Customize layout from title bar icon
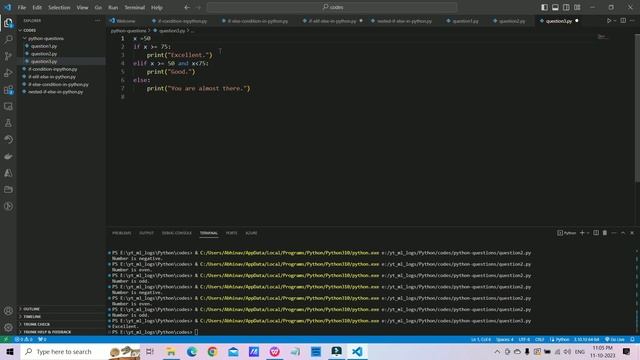 [x=577, y=7]
